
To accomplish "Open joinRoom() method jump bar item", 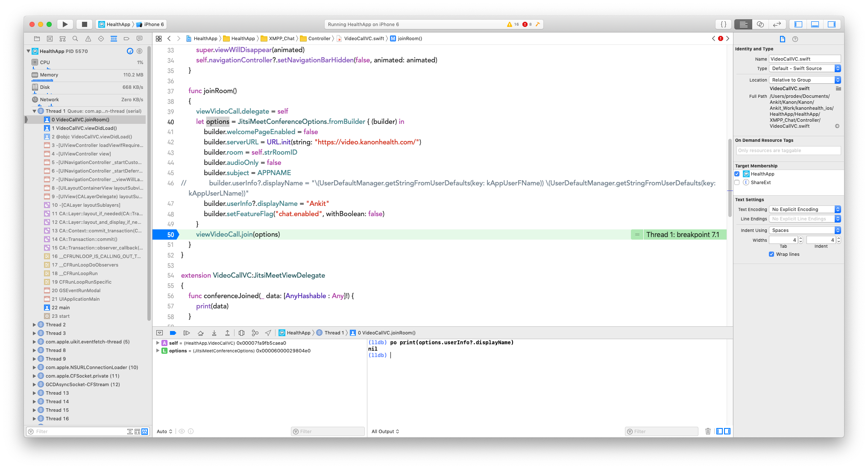I will pos(406,38).
